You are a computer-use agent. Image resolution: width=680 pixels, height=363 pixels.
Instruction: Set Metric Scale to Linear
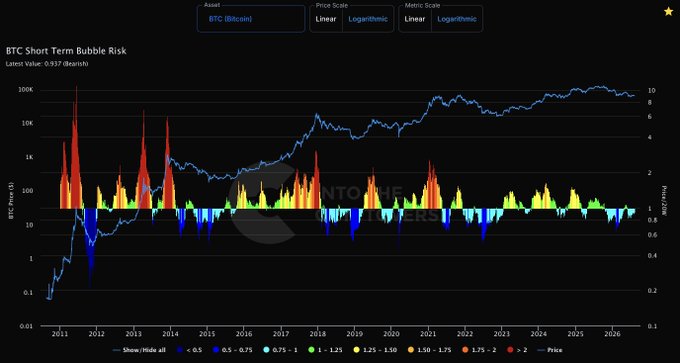tap(415, 19)
